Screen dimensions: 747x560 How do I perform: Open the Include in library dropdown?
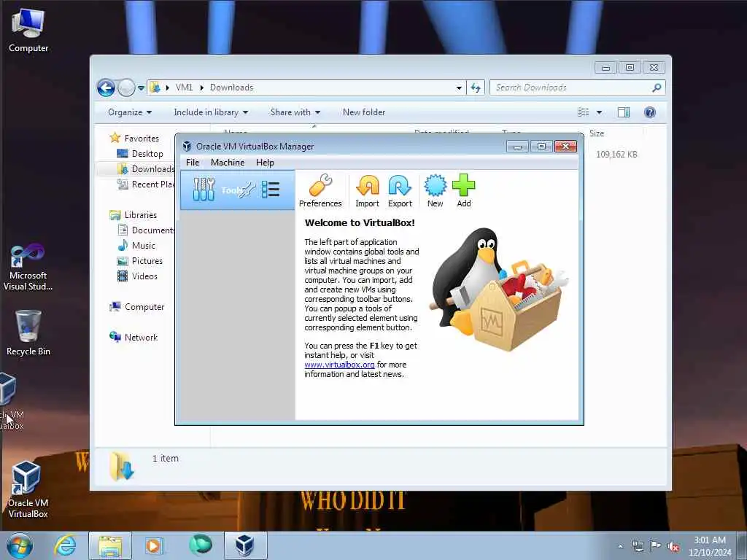point(211,112)
